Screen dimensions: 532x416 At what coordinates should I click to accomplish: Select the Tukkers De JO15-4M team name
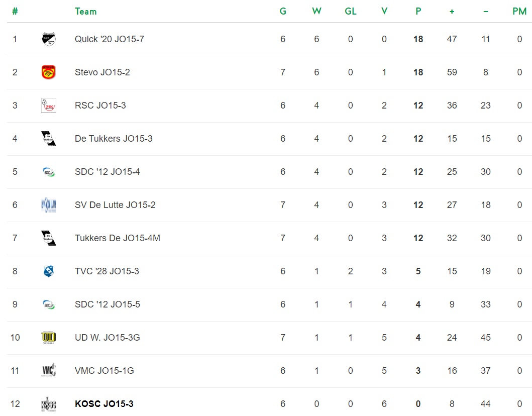click(118, 238)
